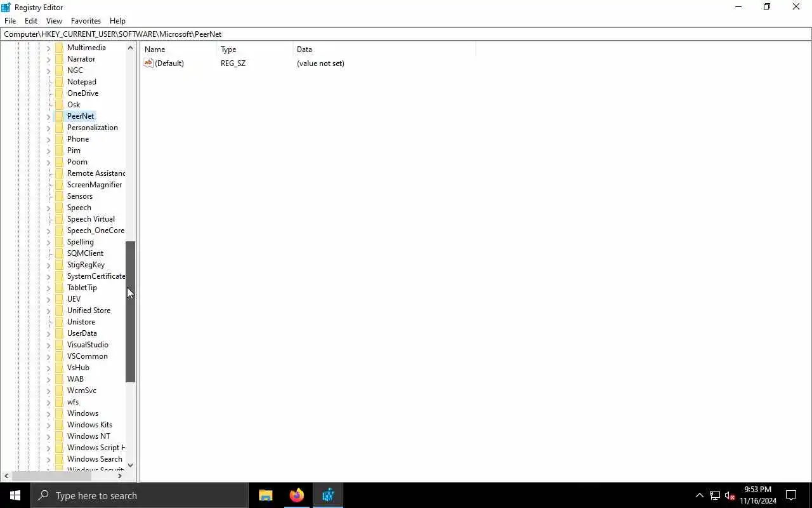Click the Pim key folder icon

tap(59, 150)
